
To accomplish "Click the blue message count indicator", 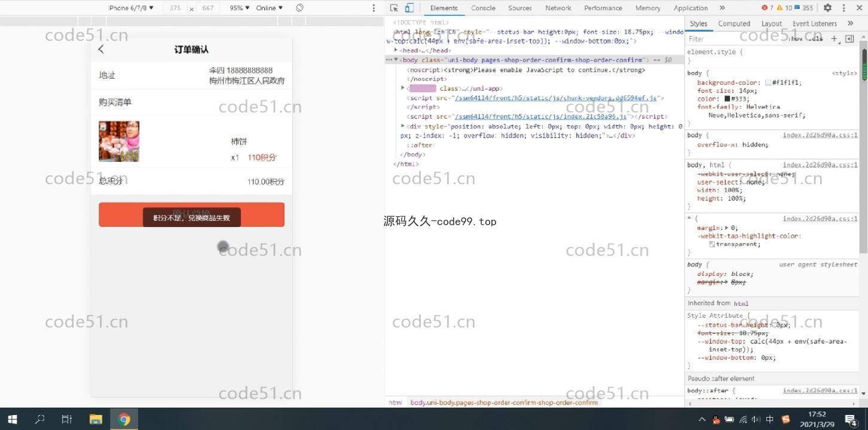I will point(804,8).
